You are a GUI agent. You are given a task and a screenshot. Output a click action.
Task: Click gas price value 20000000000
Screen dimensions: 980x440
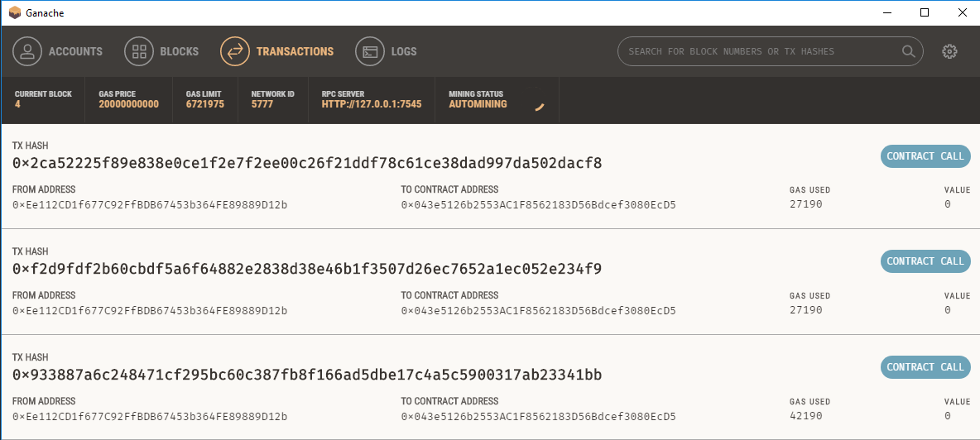(129, 104)
